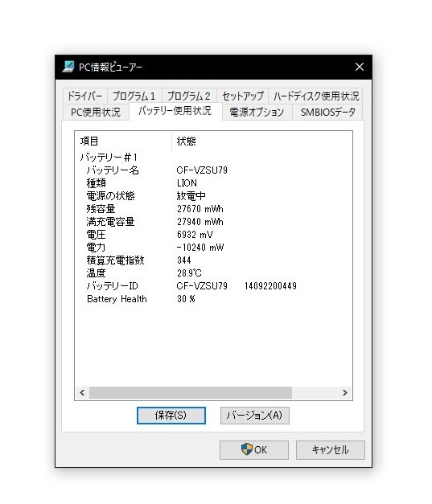Close the PC情報ビューアー window
The width and height of the screenshot is (432, 504).
[x=360, y=67]
